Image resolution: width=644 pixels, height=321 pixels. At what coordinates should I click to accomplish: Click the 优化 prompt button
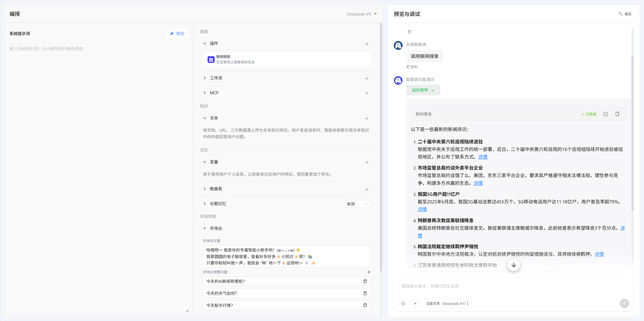click(177, 34)
